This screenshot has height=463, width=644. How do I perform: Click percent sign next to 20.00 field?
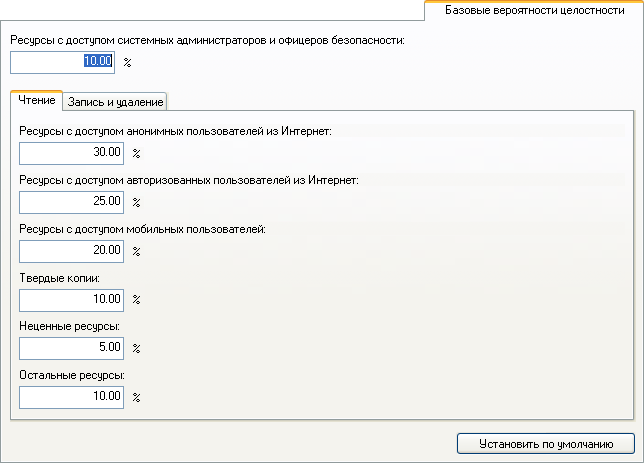136,251
